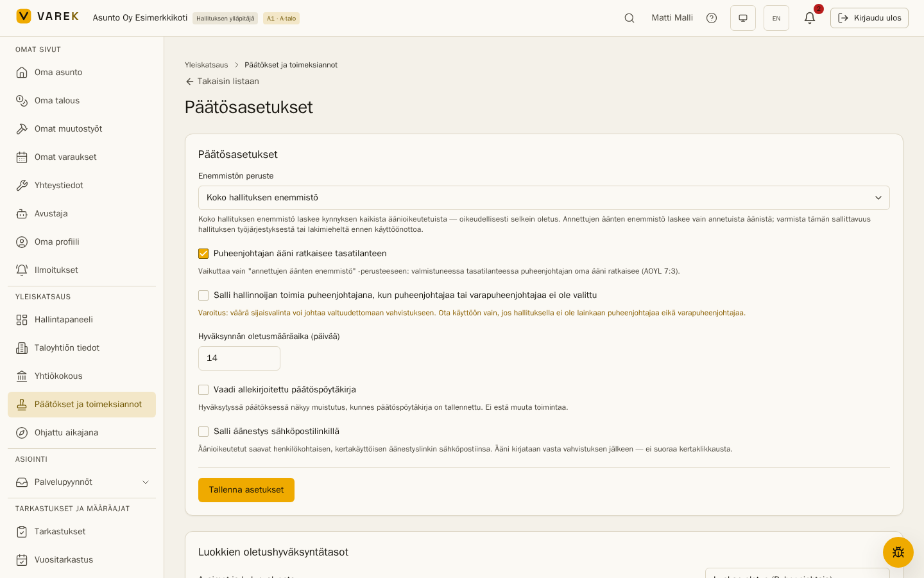Click the Avustaja robot icon
Viewport: 924px width, 578px height.
click(22, 214)
